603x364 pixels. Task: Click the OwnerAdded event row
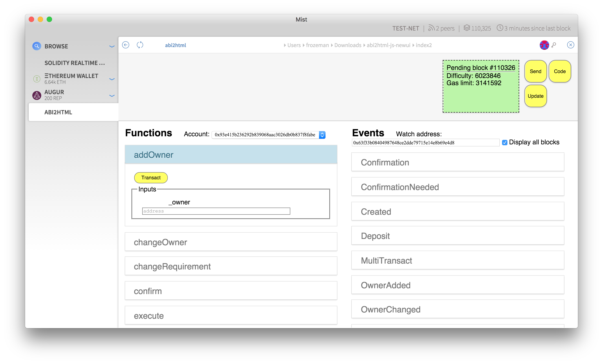(458, 285)
